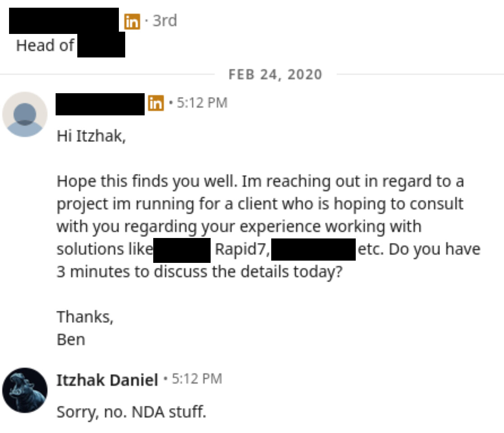Open the Itzhak Daniel profile name link
504x433 pixels.
pos(107,380)
